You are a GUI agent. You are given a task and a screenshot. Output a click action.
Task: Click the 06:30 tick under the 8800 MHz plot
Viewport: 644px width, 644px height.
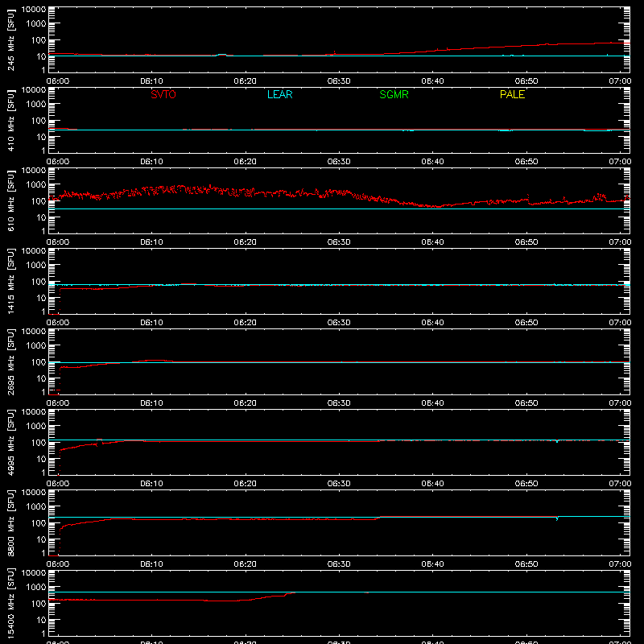pyautogui.click(x=339, y=564)
